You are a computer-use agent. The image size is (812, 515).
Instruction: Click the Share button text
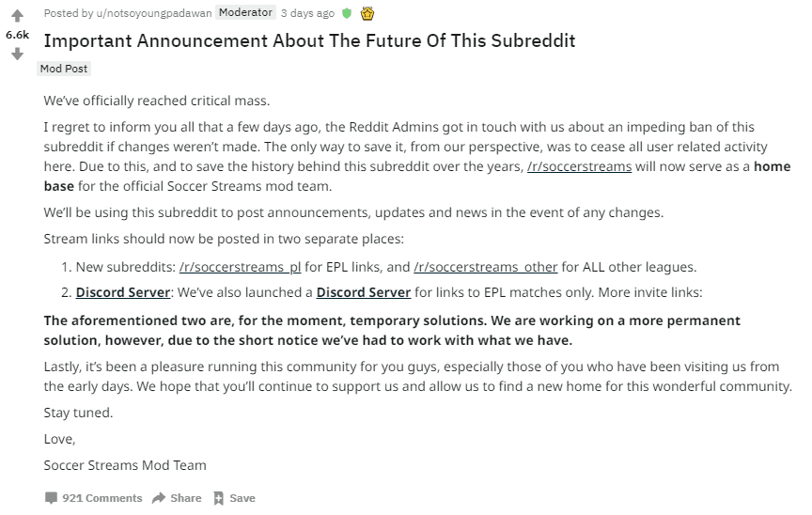pyautogui.click(x=186, y=498)
